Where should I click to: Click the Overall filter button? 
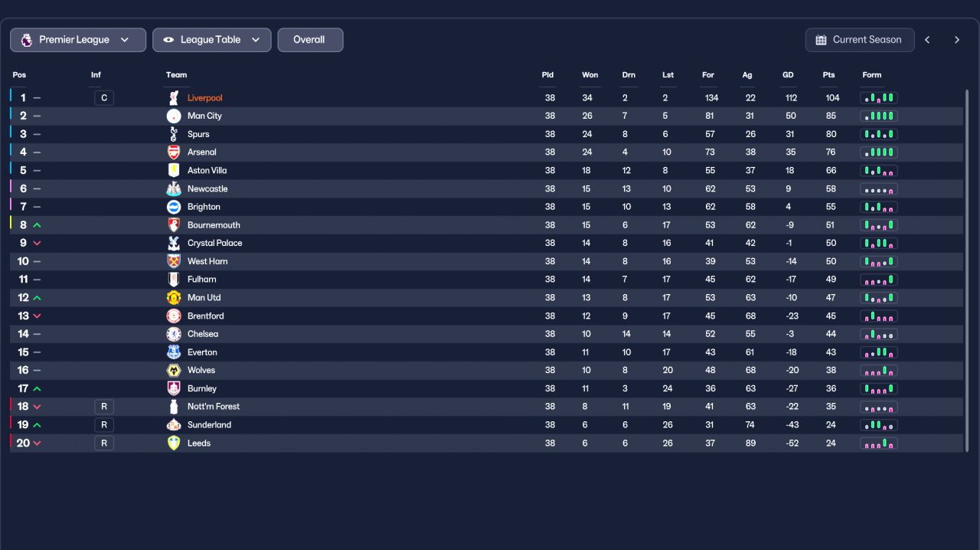click(x=310, y=40)
